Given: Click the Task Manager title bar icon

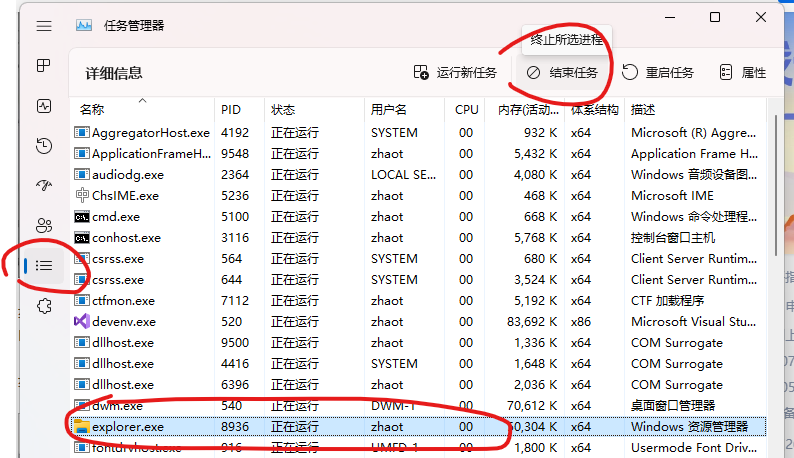Looking at the screenshot, I should coord(84,25).
